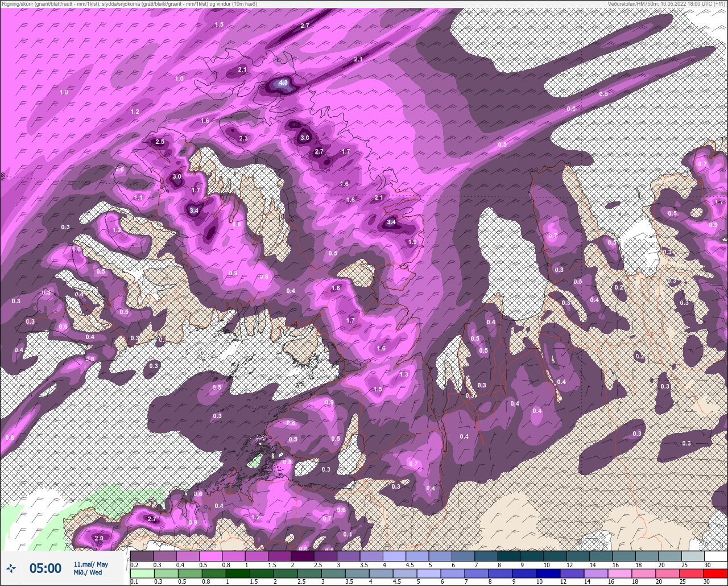Click top-row white legend swatch above 30
The width and height of the screenshot is (728, 586).
coord(715,556)
